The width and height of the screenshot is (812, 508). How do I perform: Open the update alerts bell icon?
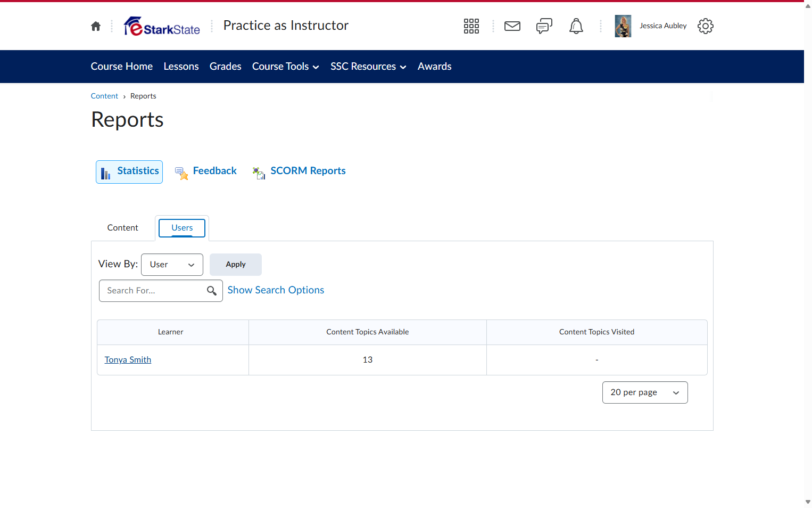pyautogui.click(x=576, y=26)
